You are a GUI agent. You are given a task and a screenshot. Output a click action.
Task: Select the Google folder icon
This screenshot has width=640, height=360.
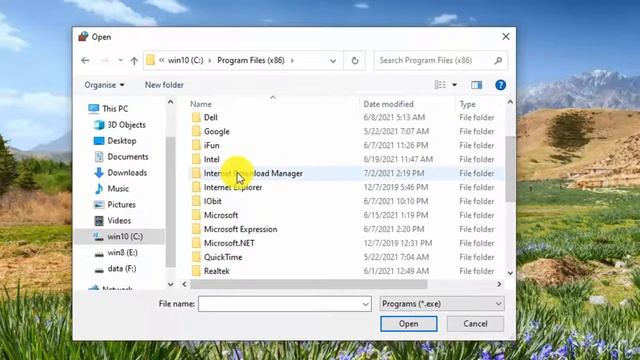(196, 131)
